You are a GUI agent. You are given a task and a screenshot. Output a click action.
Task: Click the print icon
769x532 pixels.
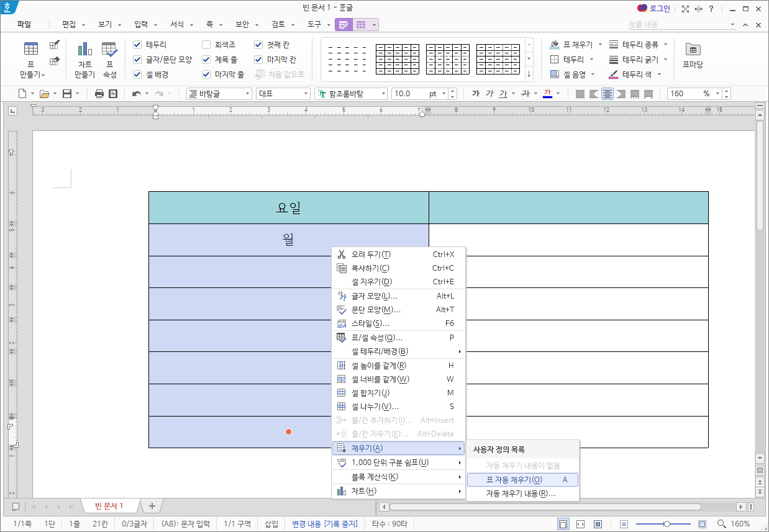click(x=99, y=94)
